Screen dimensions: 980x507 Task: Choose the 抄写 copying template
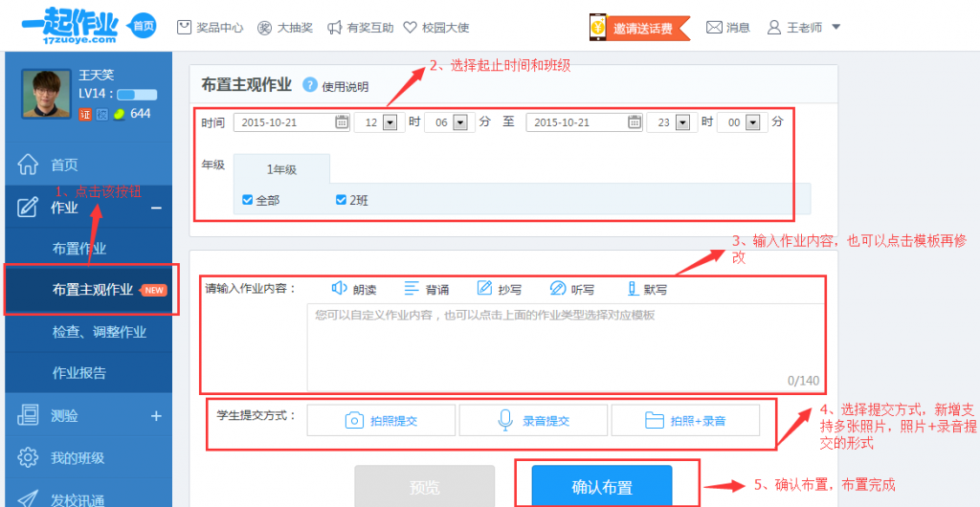pyautogui.click(x=500, y=289)
